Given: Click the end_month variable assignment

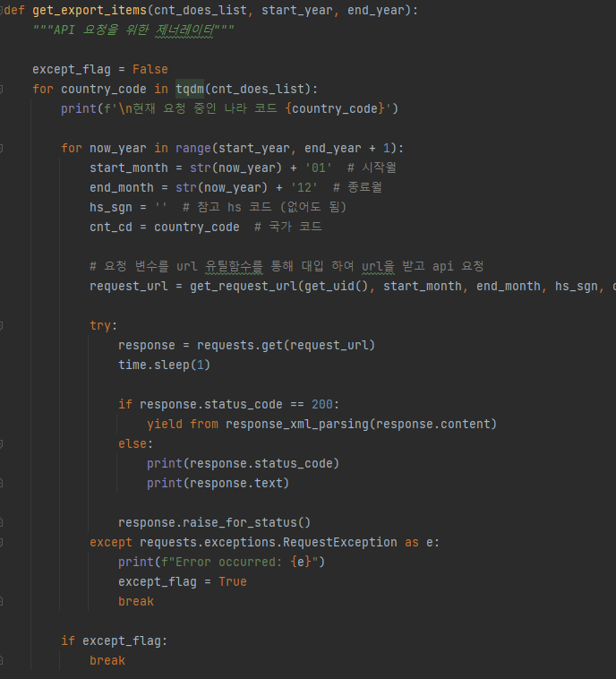Looking at the screenshot, I should tap(122, 187).
